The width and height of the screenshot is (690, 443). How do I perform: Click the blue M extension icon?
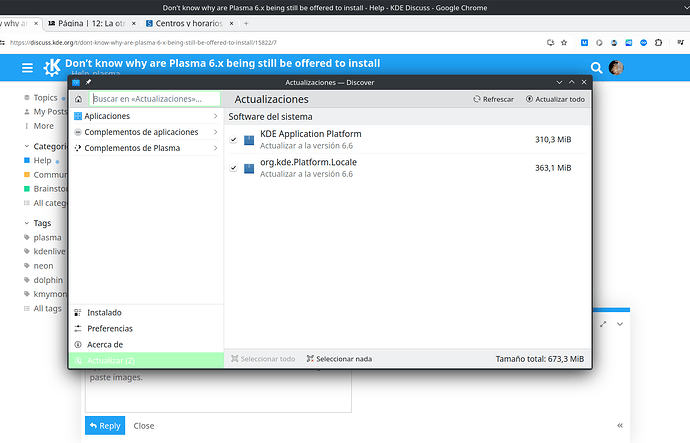coord(584,43)
